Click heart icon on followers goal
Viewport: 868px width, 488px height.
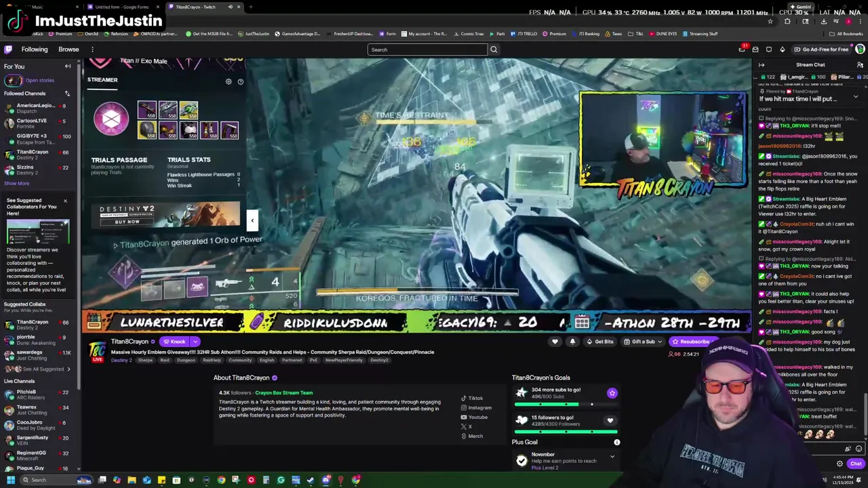click(610, 421)
